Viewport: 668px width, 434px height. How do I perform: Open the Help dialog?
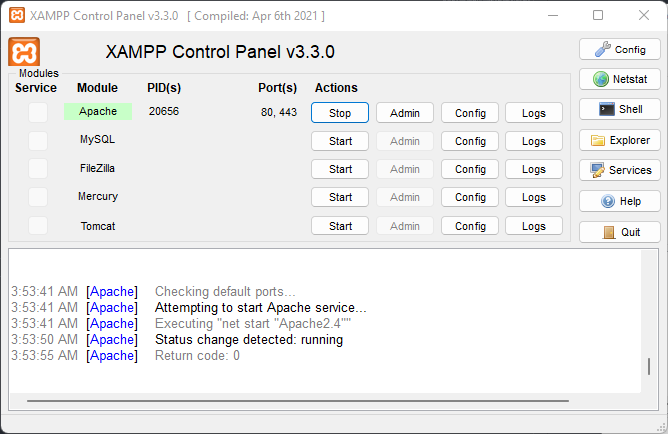tap(619, 201)
